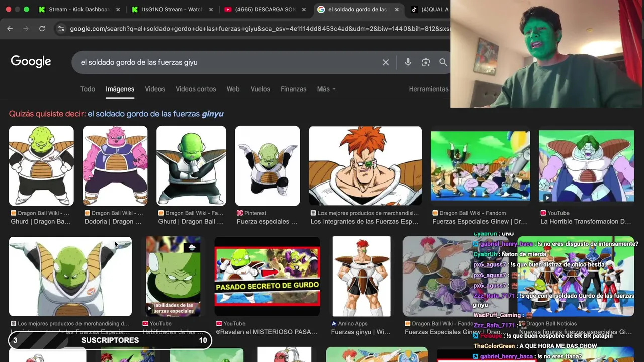The image size is (644, 362).
Task: Click La Horrible Transformacion D... title
Action: [x=586, y=222]
